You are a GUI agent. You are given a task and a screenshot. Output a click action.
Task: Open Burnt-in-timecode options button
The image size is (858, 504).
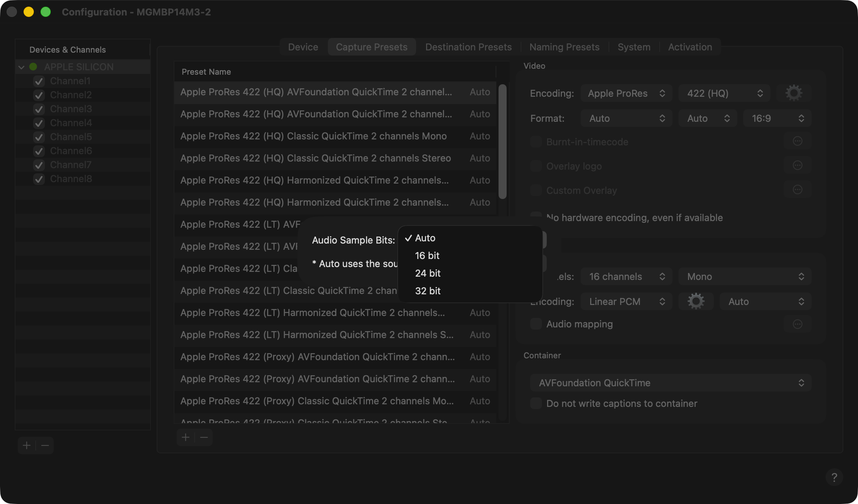click(797, 141)
